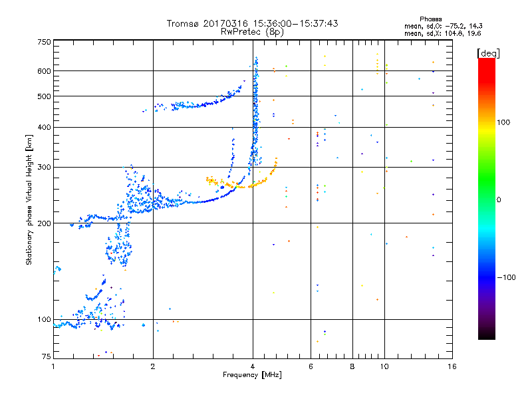Click the colorbar tick label "0"
Viewport: 532px width, 399px height.
pos(499,200)
